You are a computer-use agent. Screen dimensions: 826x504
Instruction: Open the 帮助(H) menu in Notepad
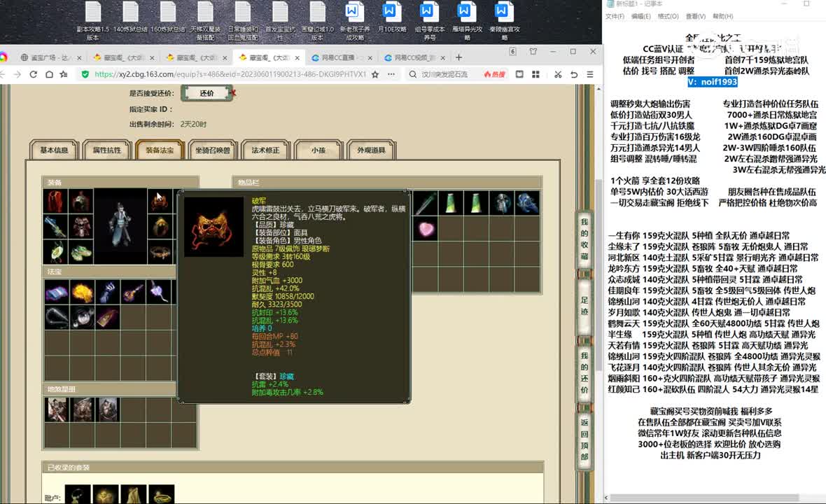[x=722, y=16]
